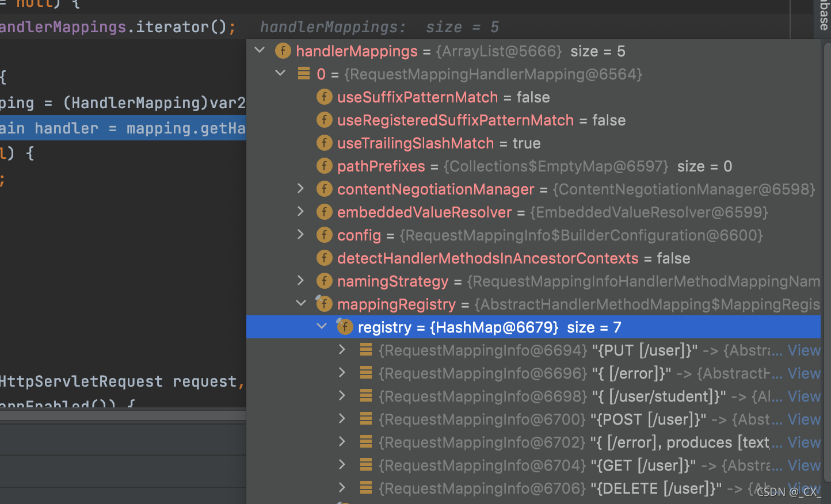Select the useRegisteredSuffixPatternMatch = false row

[533, 120]
